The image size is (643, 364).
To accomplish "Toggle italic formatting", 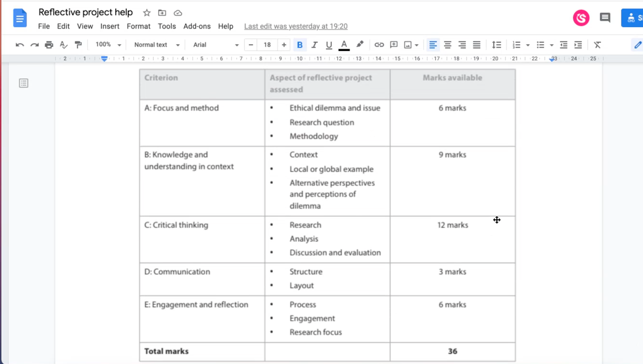I will (x=314, y=45).
